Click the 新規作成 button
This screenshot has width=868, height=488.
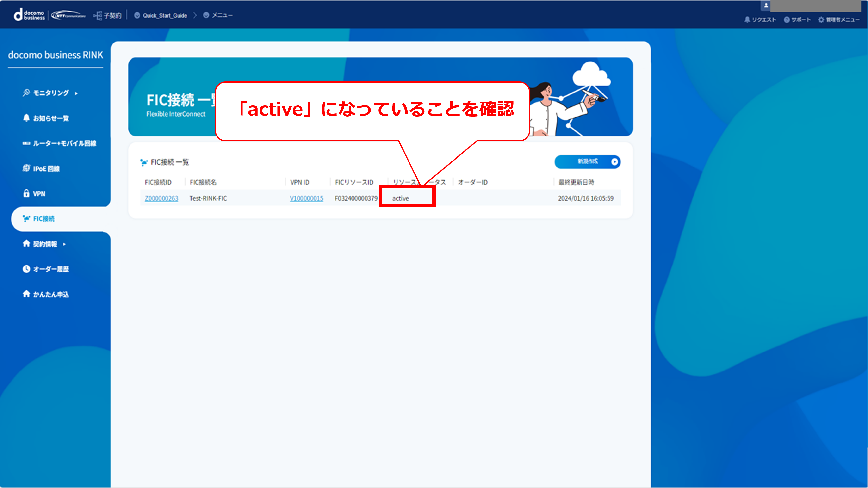click(587, 162)
